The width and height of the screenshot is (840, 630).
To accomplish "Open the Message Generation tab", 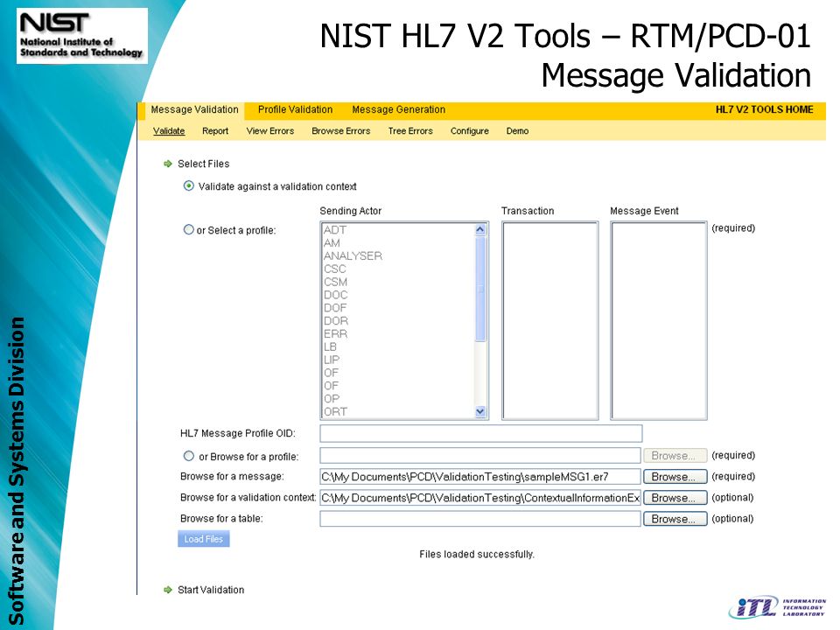I will [399, 110].
